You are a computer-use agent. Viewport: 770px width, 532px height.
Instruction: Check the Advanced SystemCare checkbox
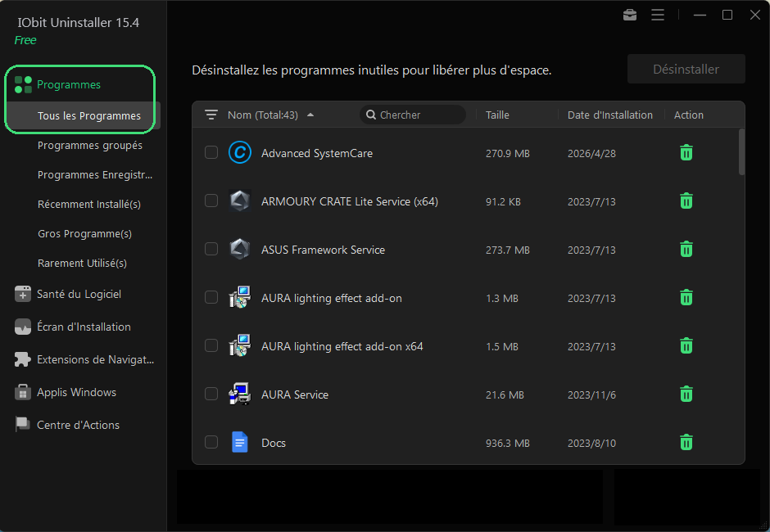211,152
